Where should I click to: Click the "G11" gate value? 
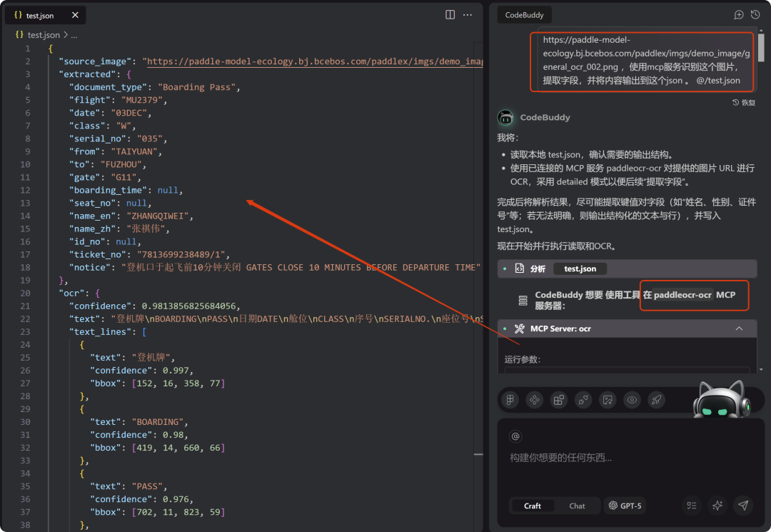point(124,177)
